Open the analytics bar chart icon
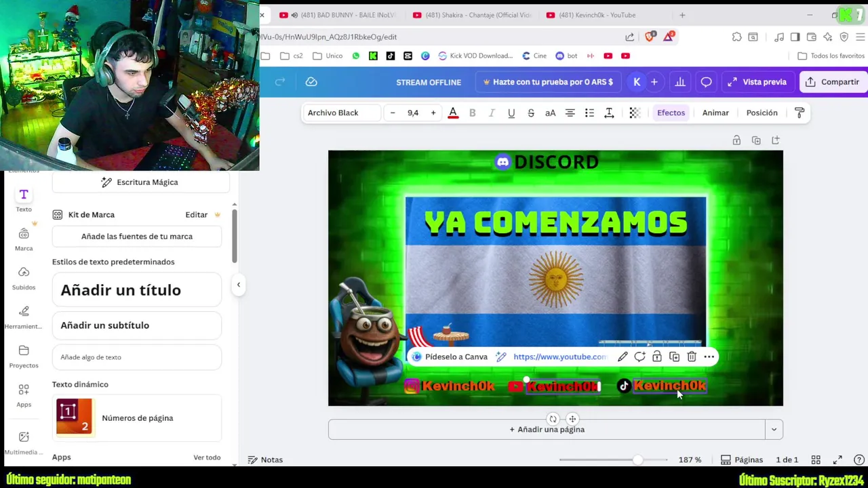Screen dimensions: 868x488 click(x=679, y=82)
